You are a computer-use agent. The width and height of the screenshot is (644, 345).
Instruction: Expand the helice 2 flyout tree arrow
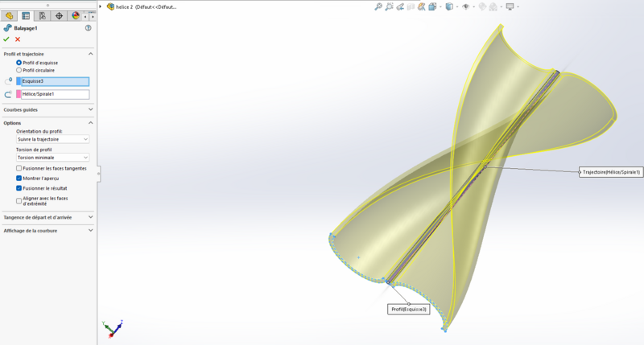[100, 6]
